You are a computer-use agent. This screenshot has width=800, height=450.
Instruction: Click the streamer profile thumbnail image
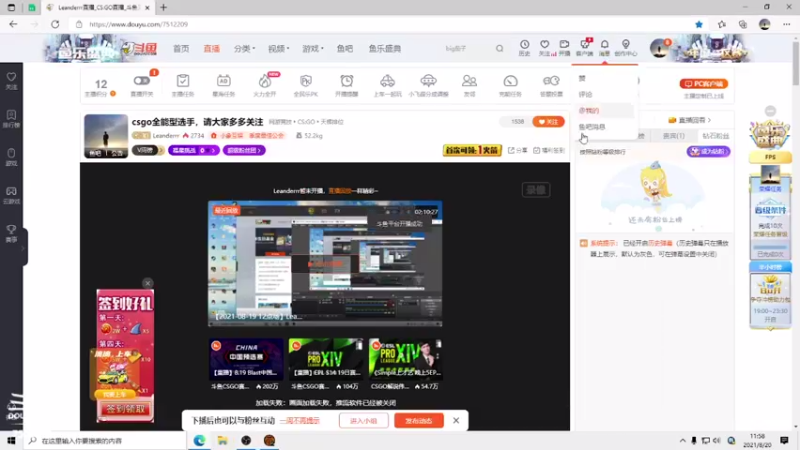click(x=106, y=136)
